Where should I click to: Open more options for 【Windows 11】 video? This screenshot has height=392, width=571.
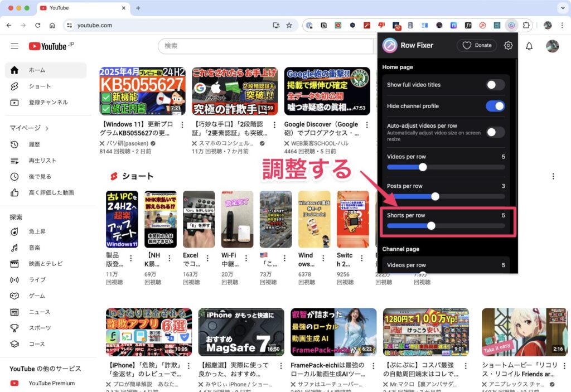182,125
